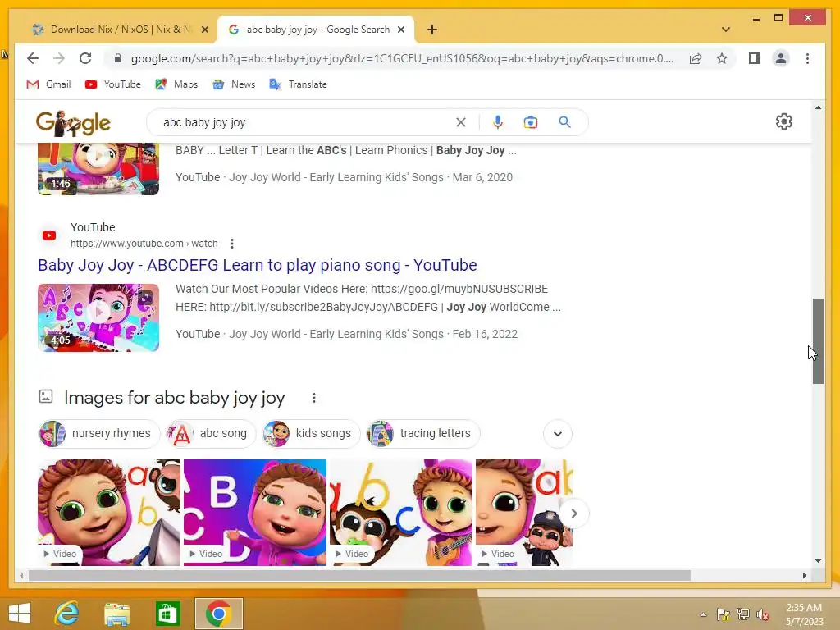
Task: Open Baby Joy Joy ABCDEFG piano song link
Action: click(x=257, y=265)
